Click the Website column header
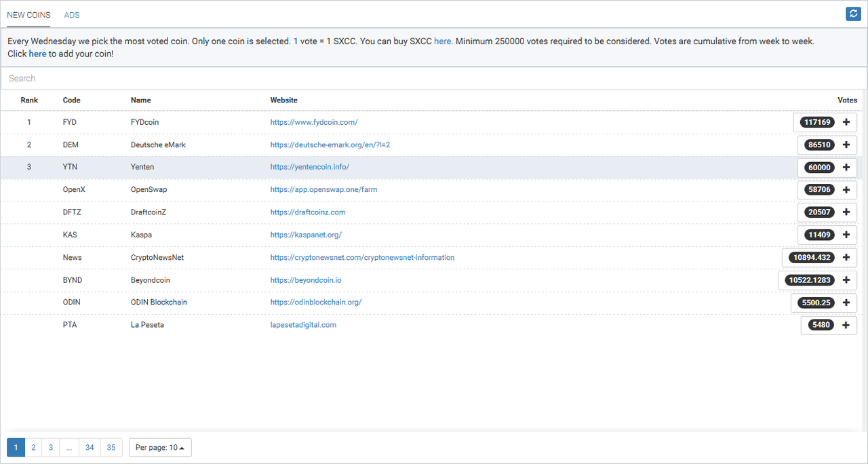 (x=283, y=100)
